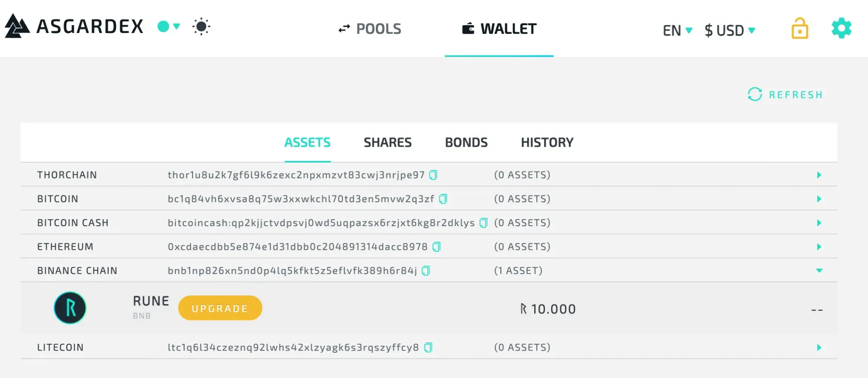Click the wallet lock icon
868x378 pixels.
tap(799, 29)
